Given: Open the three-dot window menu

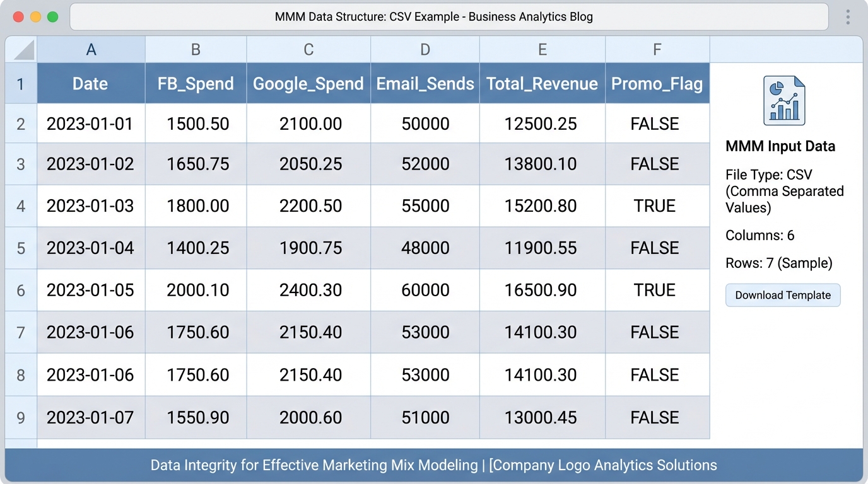Looking at the screenshot, I should click(848, 17).
